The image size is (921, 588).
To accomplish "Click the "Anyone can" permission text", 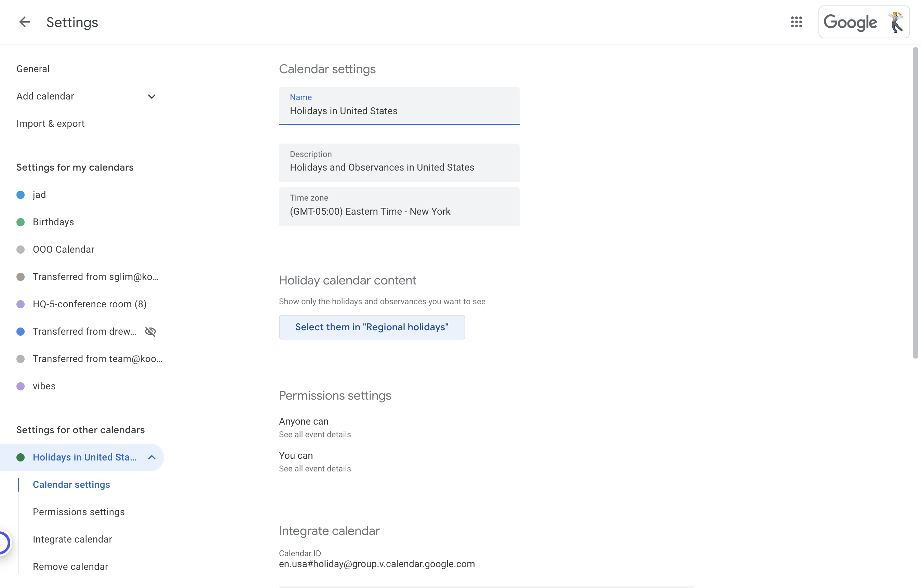I will [x=304, y=421].
